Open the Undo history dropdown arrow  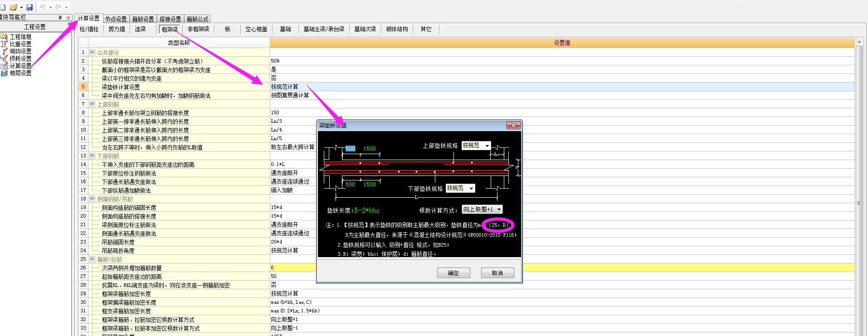(50, 7)
